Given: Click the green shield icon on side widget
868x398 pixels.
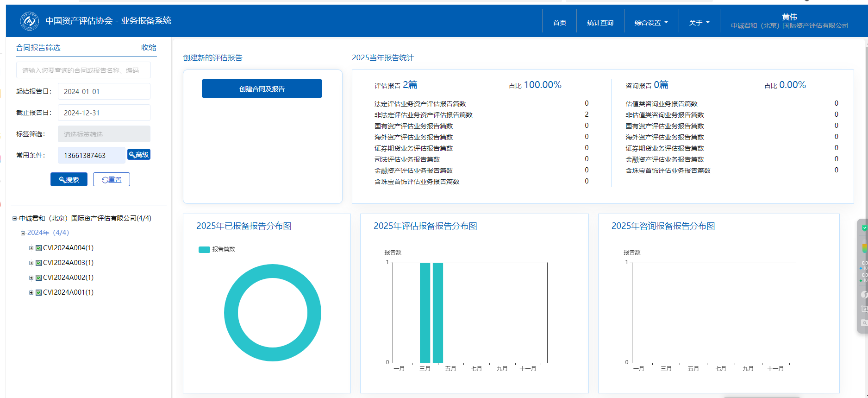Looking at the screenshot, I should (864, 228).
